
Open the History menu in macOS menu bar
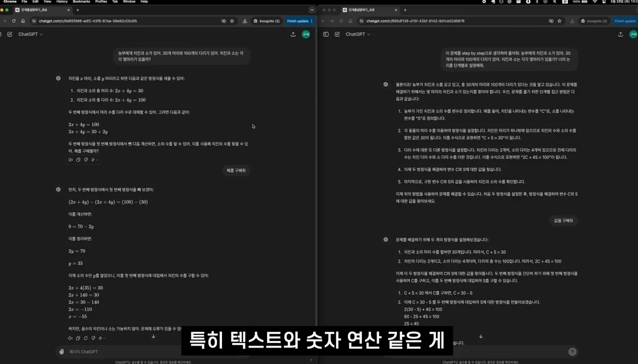point(62,2)
